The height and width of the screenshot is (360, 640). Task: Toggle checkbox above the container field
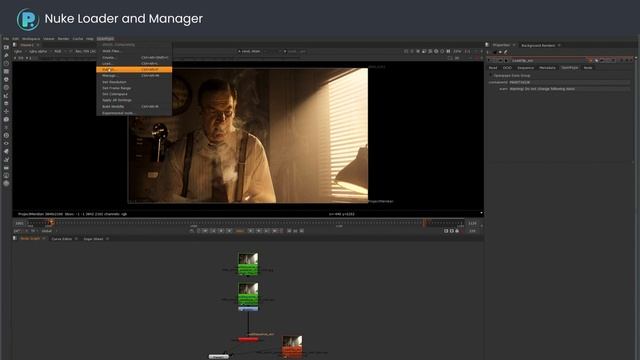click(x=491, y=76)
